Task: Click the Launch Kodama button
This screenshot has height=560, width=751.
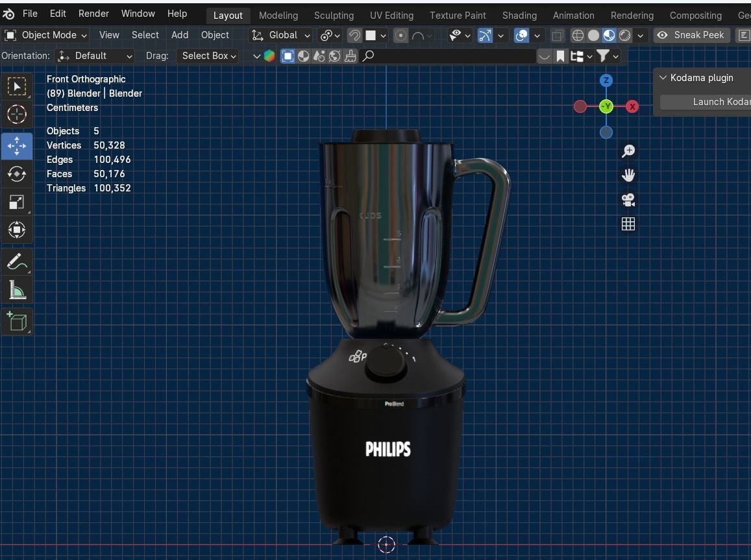Action: (x=706, y=102)
